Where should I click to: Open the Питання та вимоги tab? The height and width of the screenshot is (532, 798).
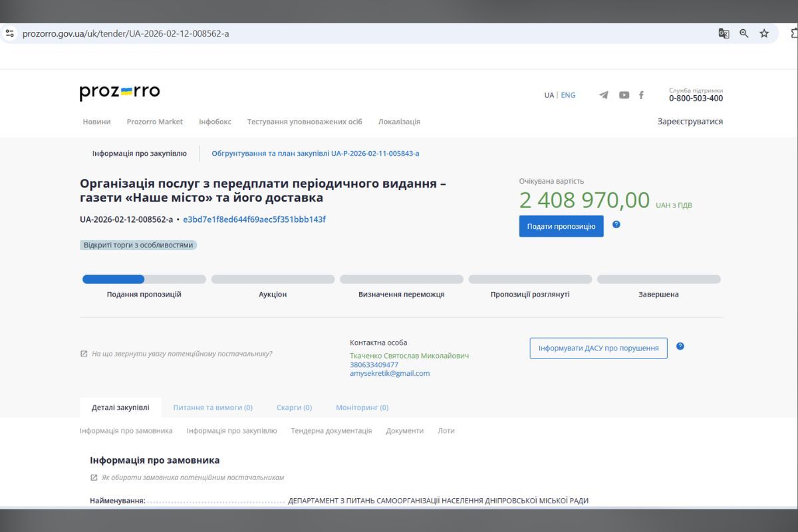212,407
